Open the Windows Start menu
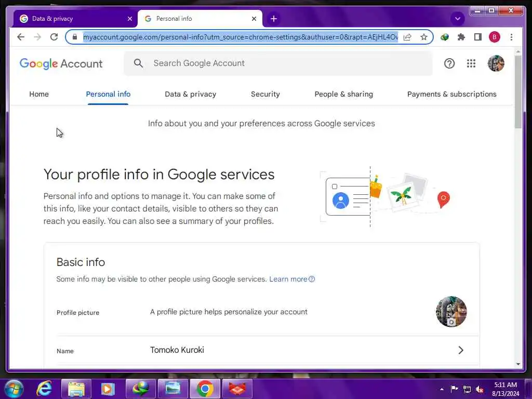 click(x=14, y=389)
